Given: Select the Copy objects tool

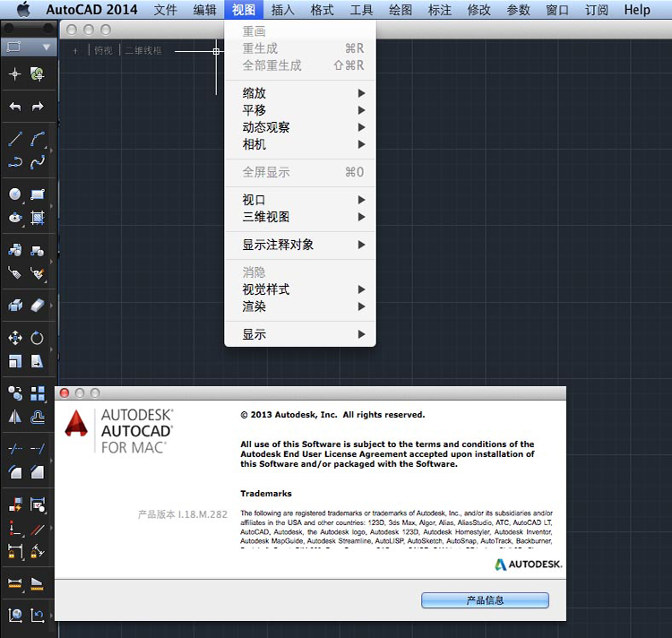Looking at the screenshot, I should click(x=15, y=393).
